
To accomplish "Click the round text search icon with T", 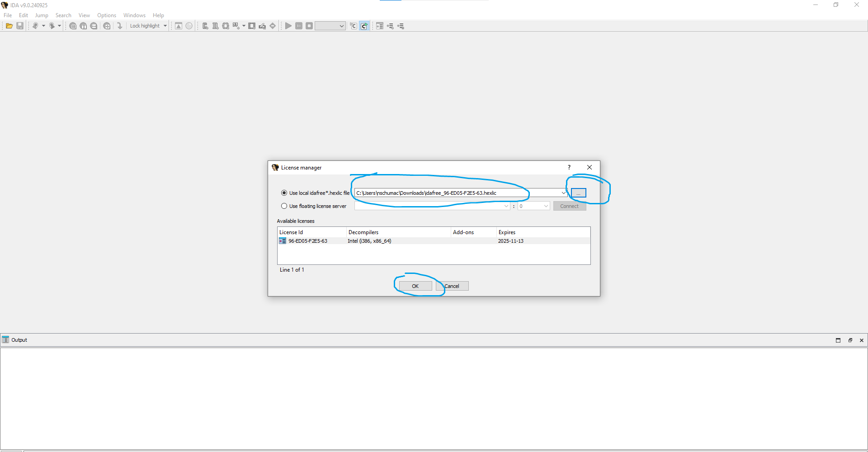I will click(x=83, y=26).
